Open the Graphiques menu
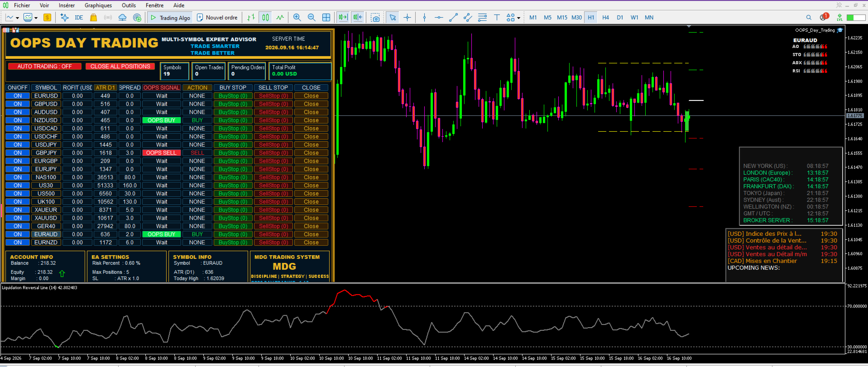868x367 pixels. point(98,5)
